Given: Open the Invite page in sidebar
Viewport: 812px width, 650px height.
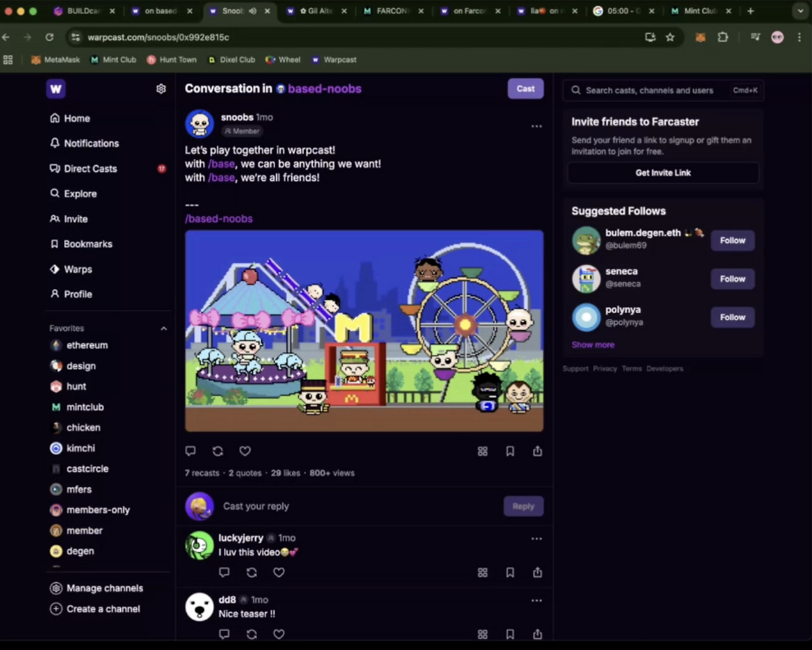Looking at the screenshot, I should click(x=69, y=219).
